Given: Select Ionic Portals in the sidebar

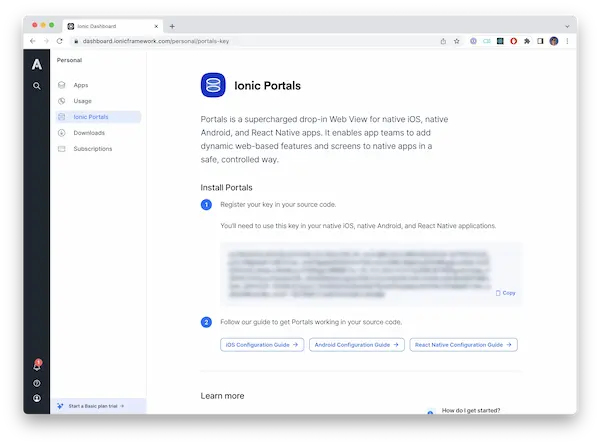Looking at the screenshot, I should (91, 117).
